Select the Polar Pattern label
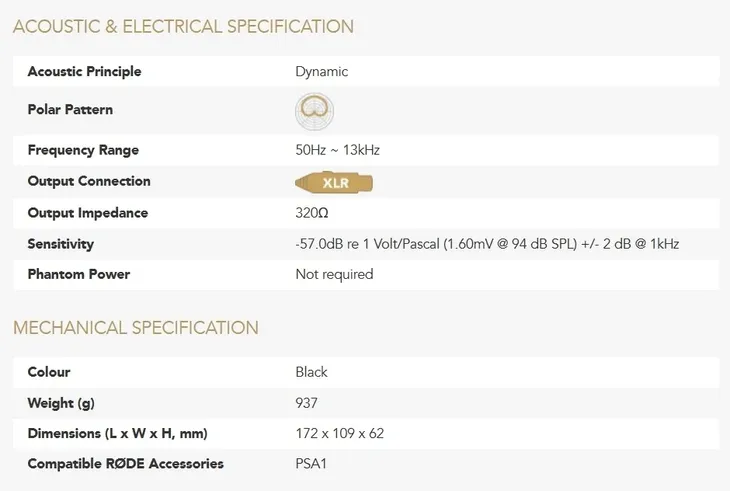This screenshot has height=491, width=730. [x=70, y=110]
